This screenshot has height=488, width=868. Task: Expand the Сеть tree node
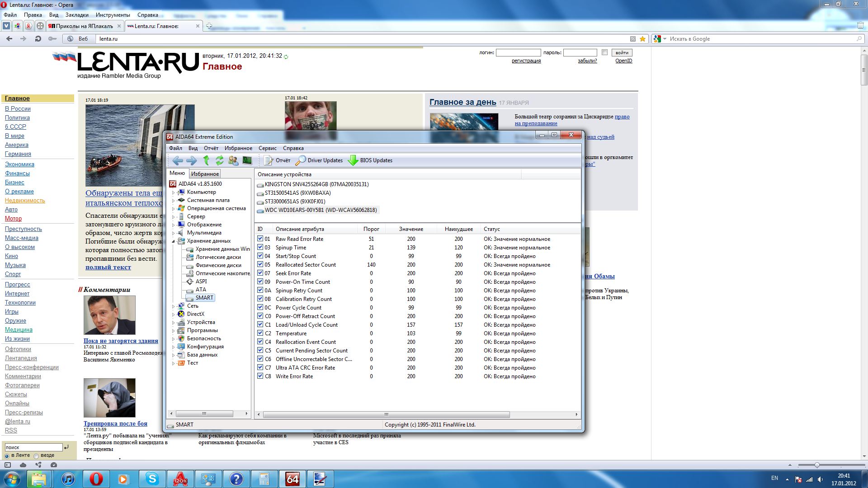173,306
